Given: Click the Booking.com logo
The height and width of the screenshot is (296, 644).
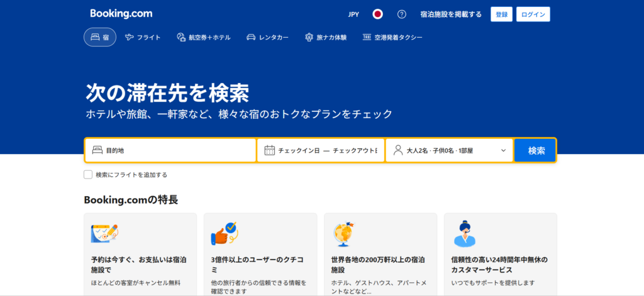Looking at the screenshot, I should coord(121,13).
